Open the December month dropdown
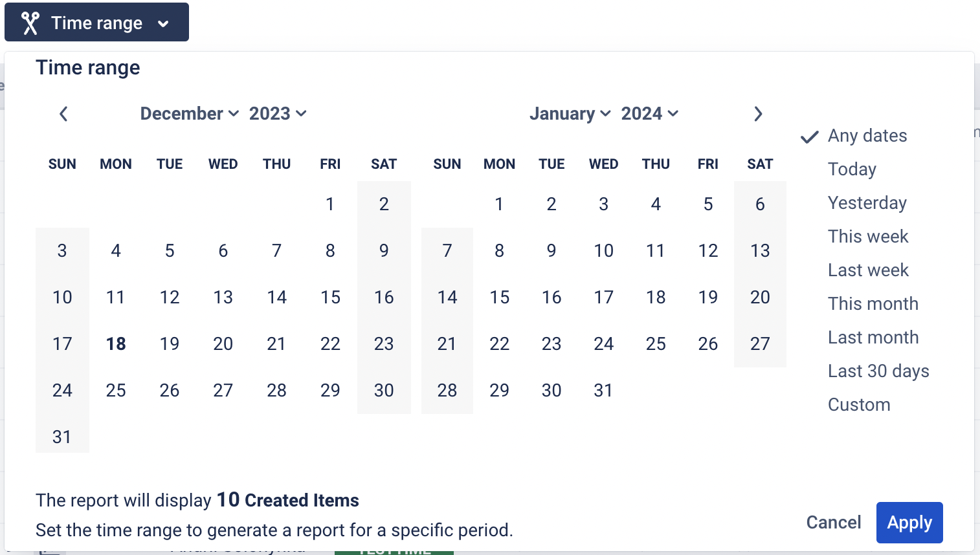This screenshot has width=980, height=555. pos(189,114)
